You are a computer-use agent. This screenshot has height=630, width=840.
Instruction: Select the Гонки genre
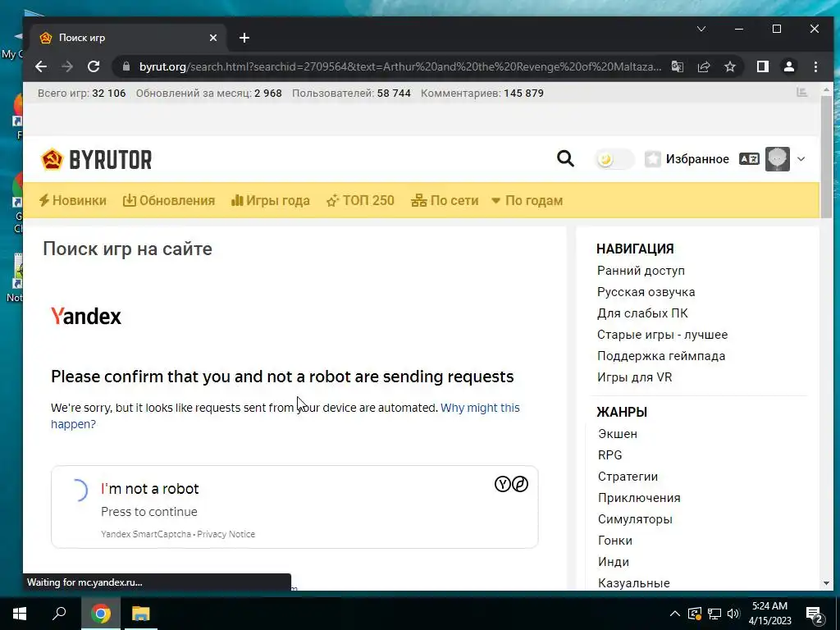[615, 541]
